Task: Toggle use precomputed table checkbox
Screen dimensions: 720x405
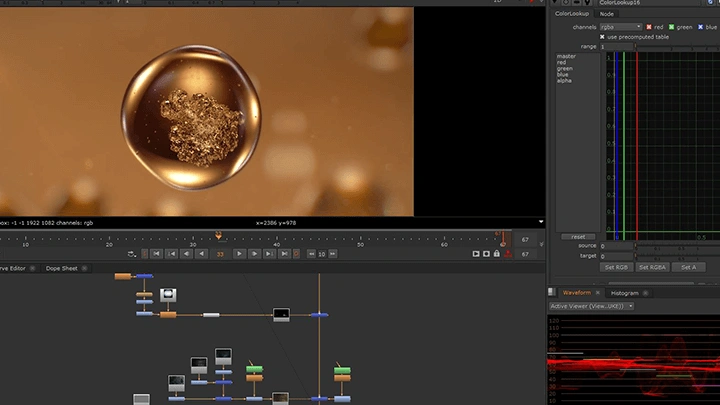Action: [x=602, y=37]
